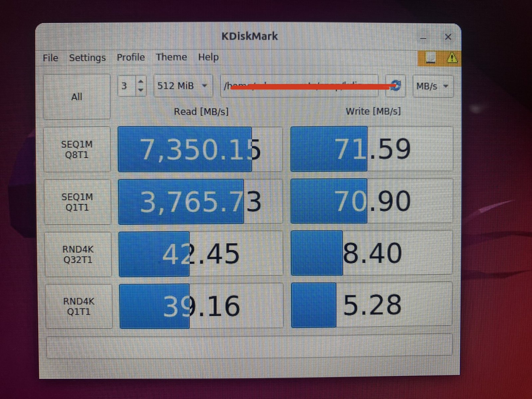Open the storage path dropdown
This screenshot has height=399, width=532.
(299, 86)
